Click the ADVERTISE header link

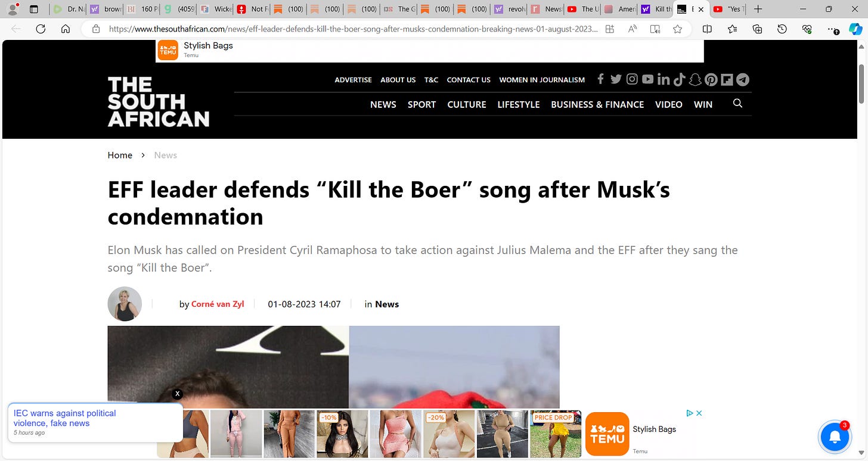[353, 80]
